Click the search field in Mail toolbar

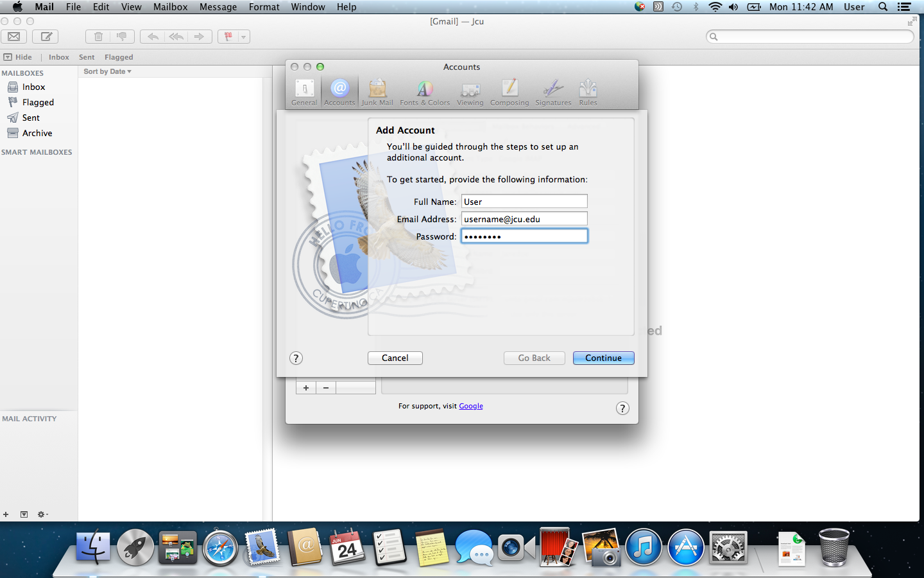click(x=810, y=37)
